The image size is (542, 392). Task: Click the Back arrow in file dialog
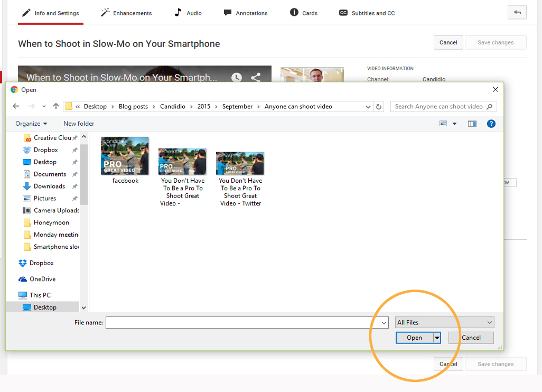coord(16,106)
